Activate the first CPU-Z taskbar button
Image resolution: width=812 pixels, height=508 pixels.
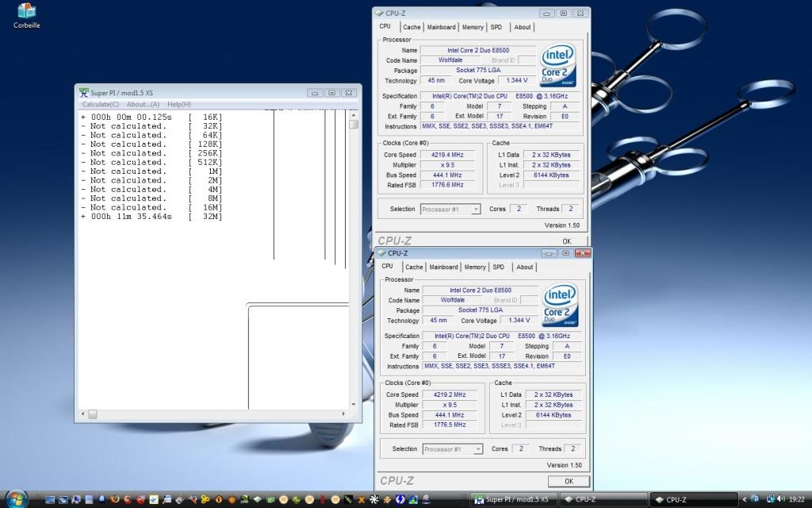[603, 500]
